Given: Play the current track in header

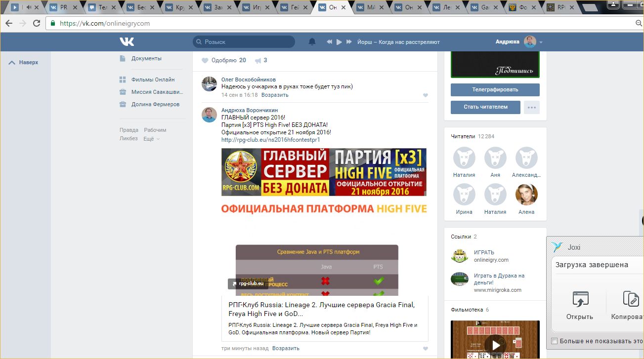Looking at the screenshot, I should (339, 42).
